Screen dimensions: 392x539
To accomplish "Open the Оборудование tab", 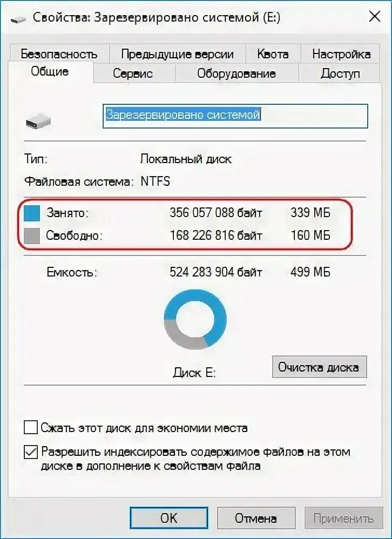I will [236, 73].
